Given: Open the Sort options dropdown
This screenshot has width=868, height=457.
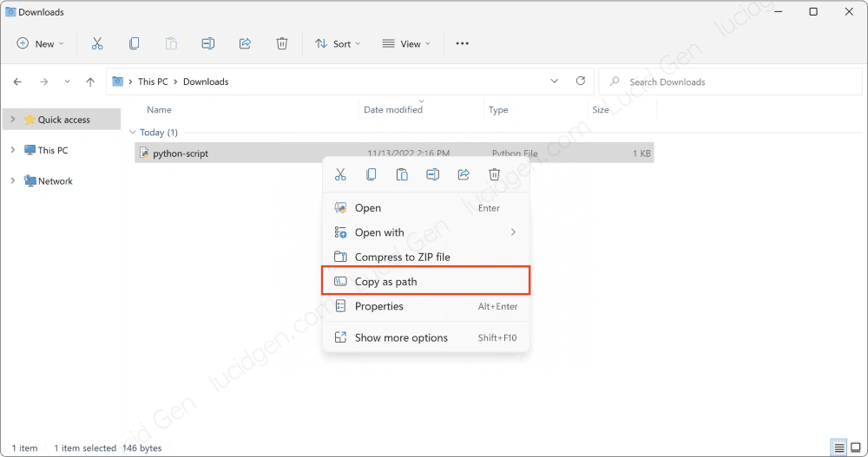Looking at the screenshot, I should (338, 43).
